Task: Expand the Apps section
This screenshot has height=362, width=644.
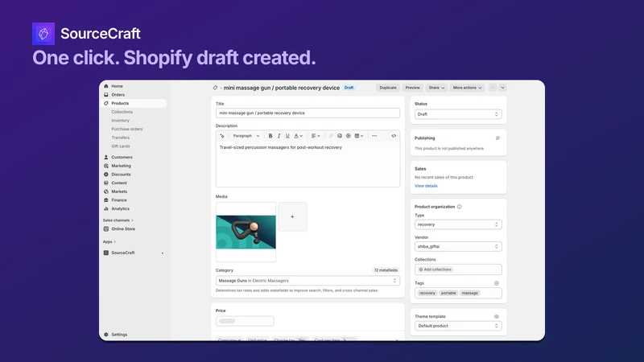Action: click(109, 242)
